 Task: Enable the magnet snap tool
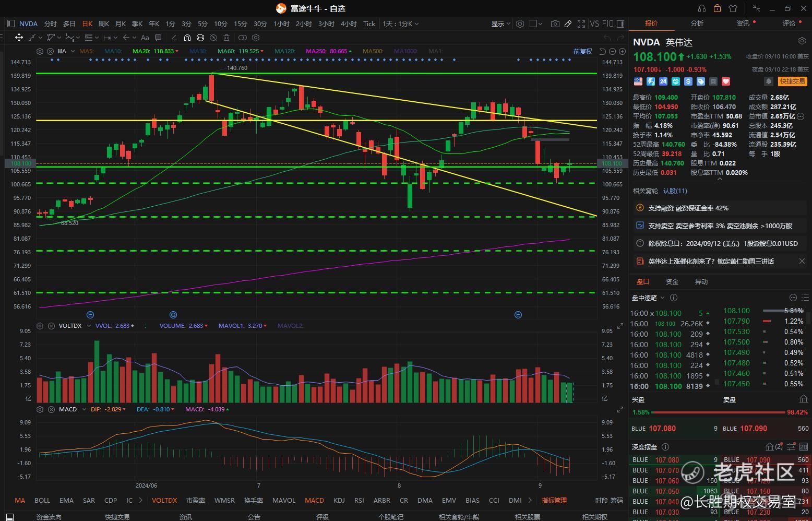click(x=187, y=38)
